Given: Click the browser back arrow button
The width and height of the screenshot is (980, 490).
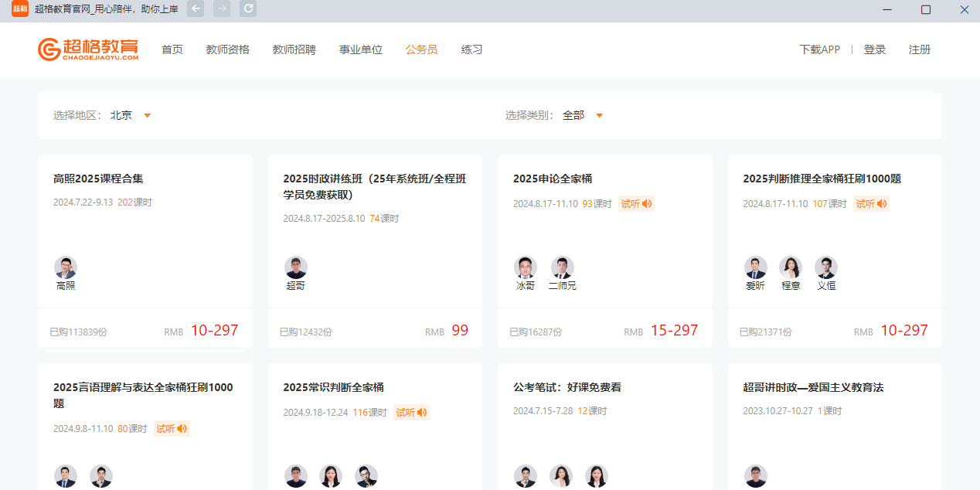Looking at the screenshot, I should tap(196, 9).
